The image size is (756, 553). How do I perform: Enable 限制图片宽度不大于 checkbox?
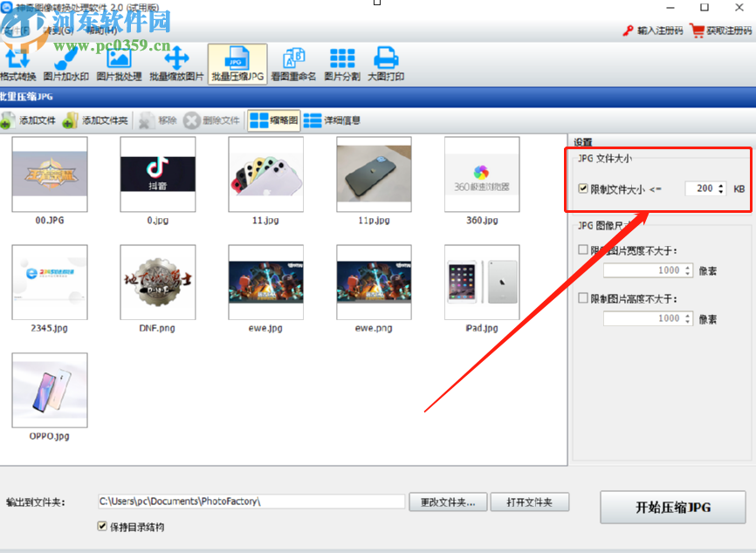[x=583, y=249]
